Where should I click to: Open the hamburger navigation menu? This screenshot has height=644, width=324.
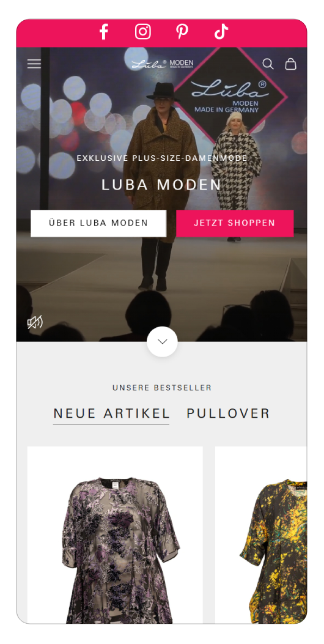pos(34,64)
